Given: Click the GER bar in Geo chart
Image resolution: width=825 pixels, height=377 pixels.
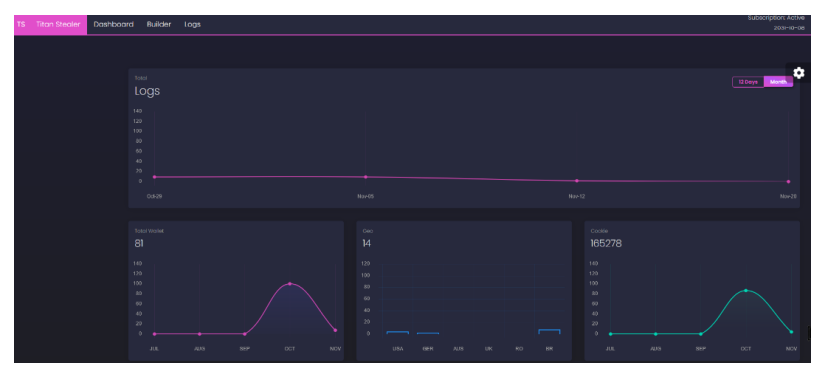Looking at the screenshot, I should [x=428, y=333].
